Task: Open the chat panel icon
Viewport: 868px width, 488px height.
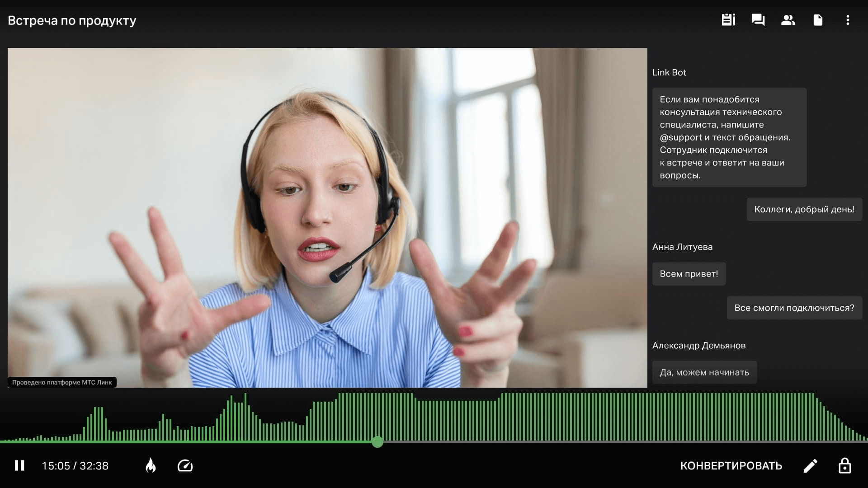Action: click(758, 20)
